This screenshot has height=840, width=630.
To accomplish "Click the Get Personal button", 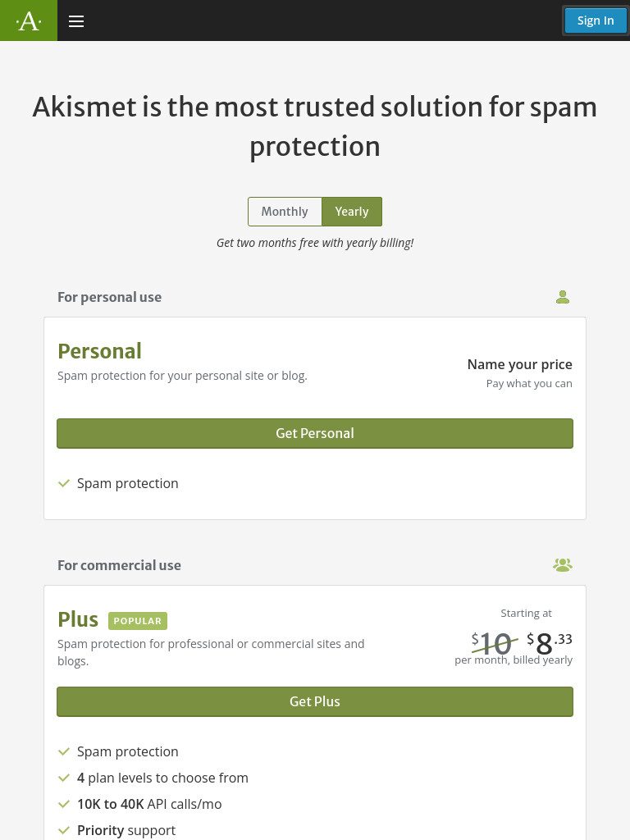I will (x=315, y=433).
